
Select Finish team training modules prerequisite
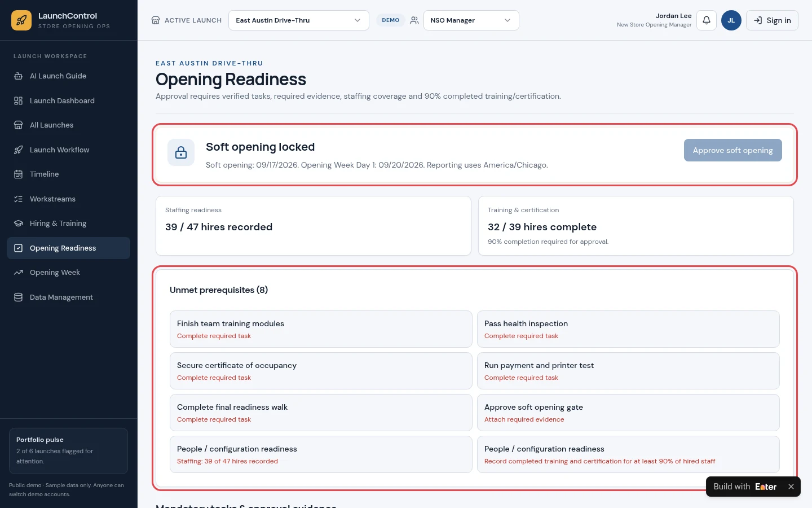(x=321, y=329)
